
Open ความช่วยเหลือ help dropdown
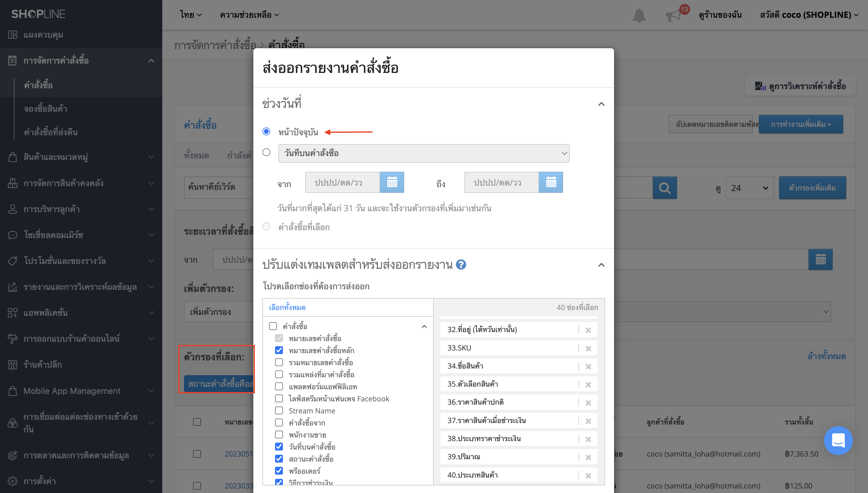click(x=249, y=15)
